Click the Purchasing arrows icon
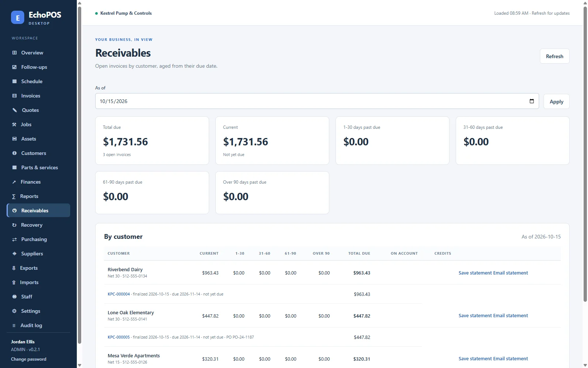The width and height of the screenshot is (588, 368). point(14,239)
